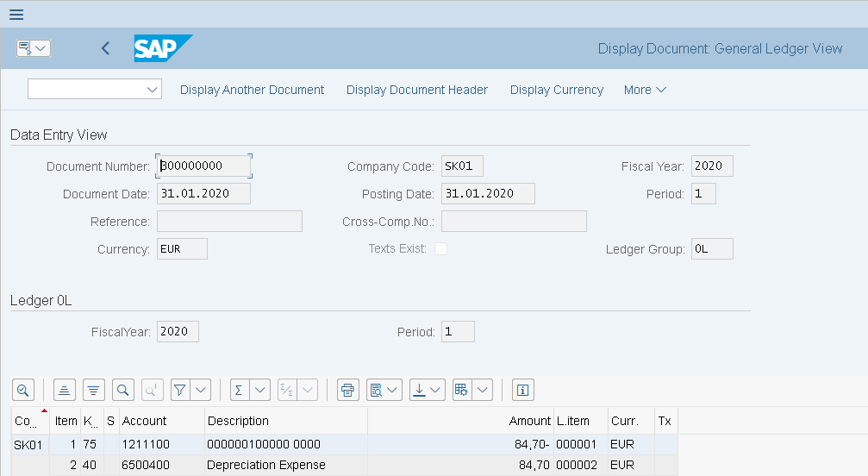Click the Find search icon
868x476 pixels.
pyautogui.click(x=123, y=390)
